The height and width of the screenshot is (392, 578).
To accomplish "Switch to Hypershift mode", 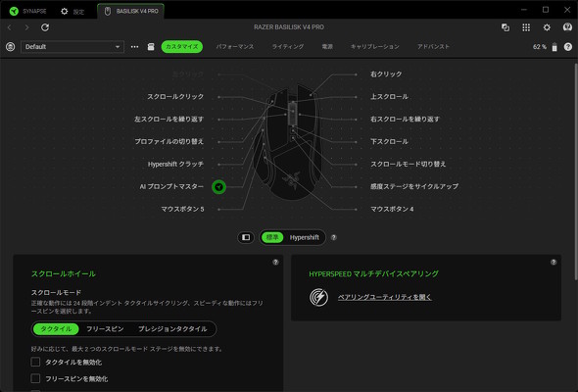I will click(304, 237).
